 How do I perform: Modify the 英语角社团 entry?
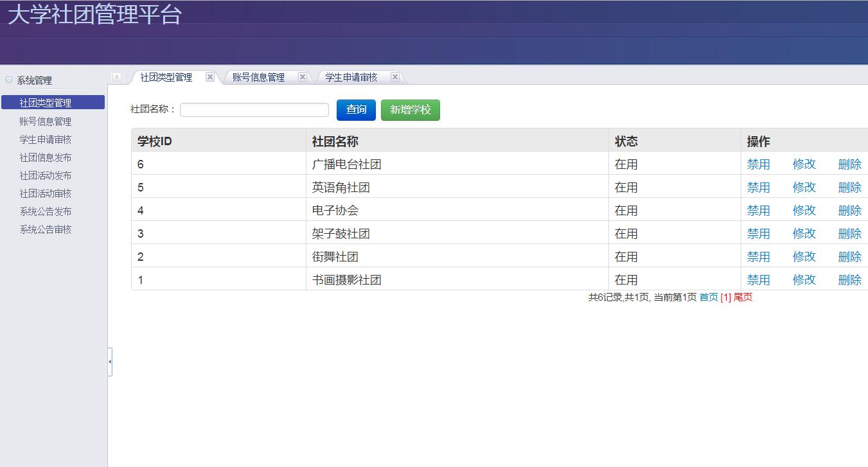point(804,188)
